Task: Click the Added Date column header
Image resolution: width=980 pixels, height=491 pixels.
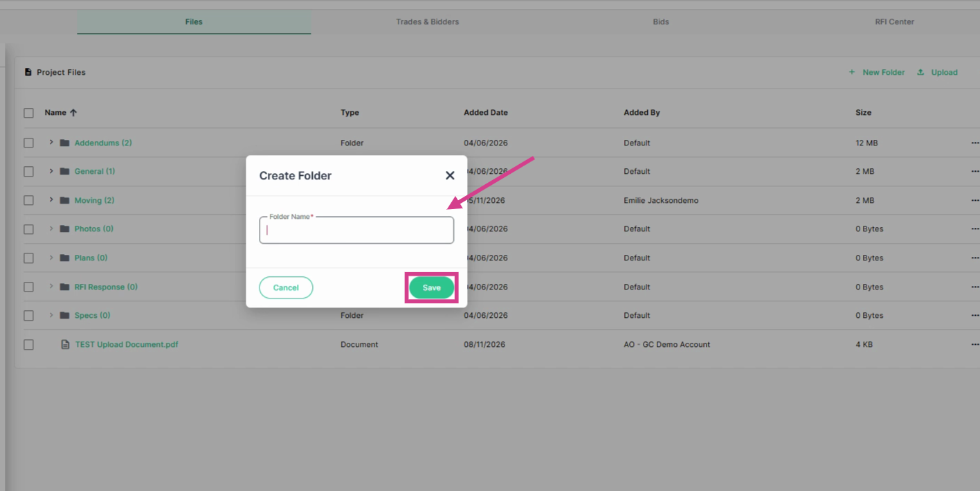Action: pos(486,113)
